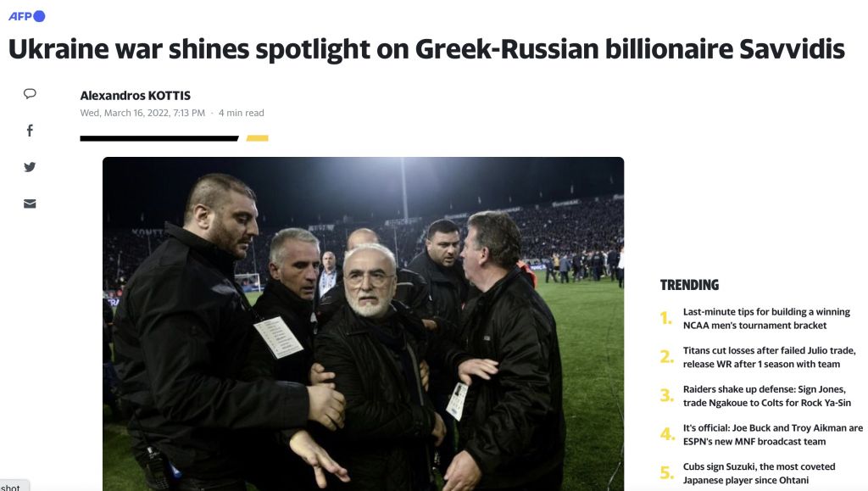The height and width of the screenshot is (491, 868).
Task: Open the Titans cut losses trending story
Action: tap(766, 357)
